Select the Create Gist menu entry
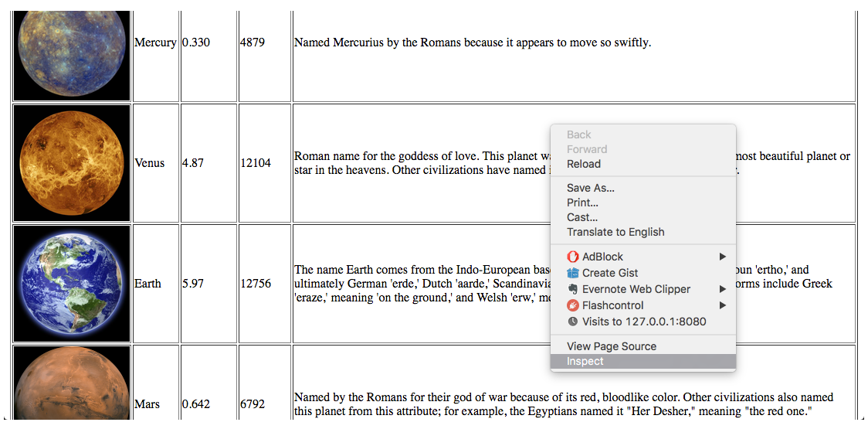 coord(643,273)
